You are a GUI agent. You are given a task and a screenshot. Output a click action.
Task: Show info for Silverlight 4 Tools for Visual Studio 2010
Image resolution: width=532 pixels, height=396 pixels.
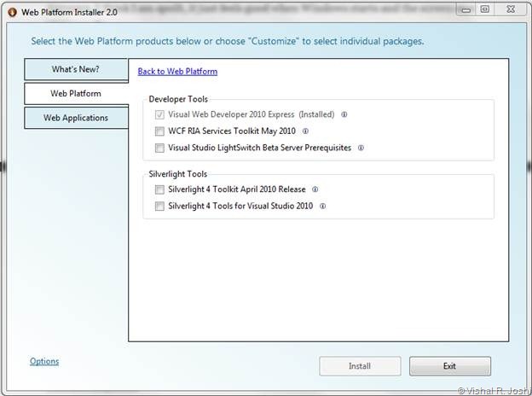[x=322, y=207]
